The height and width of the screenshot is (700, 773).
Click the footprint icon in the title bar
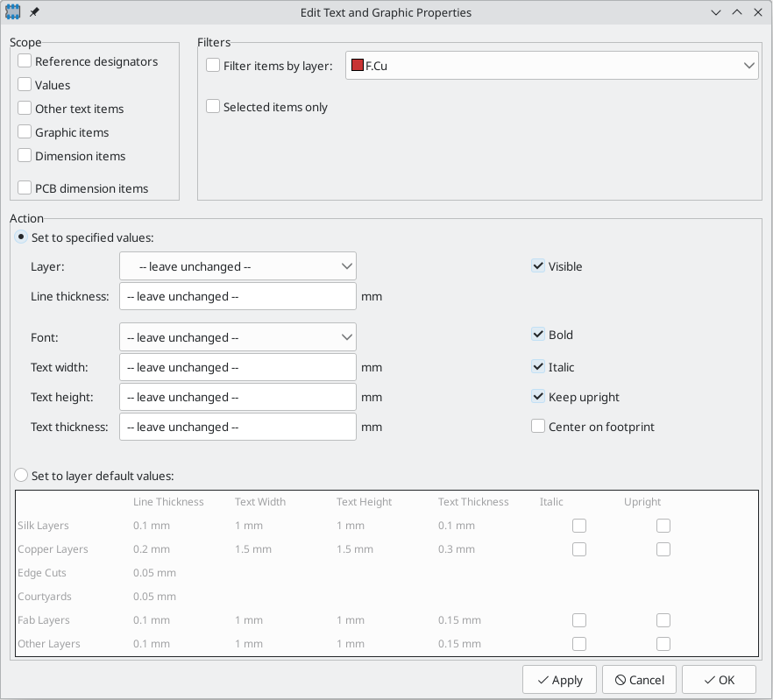coord(13,12)
